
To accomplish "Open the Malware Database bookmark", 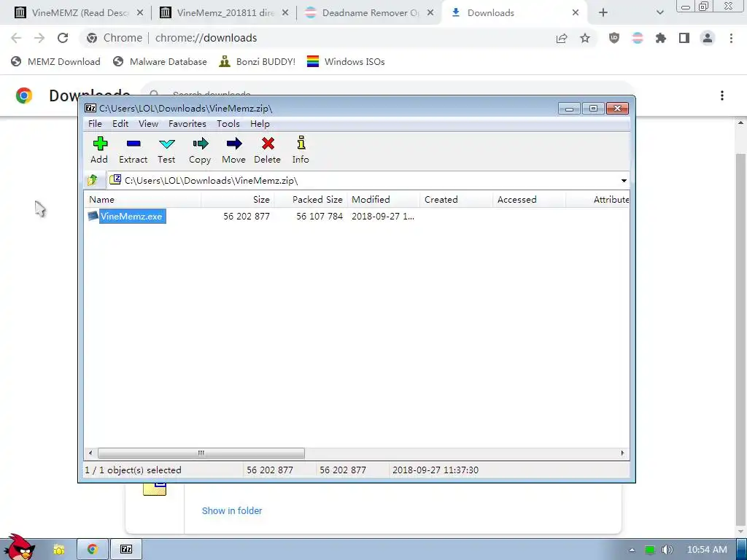I will 160,62.
